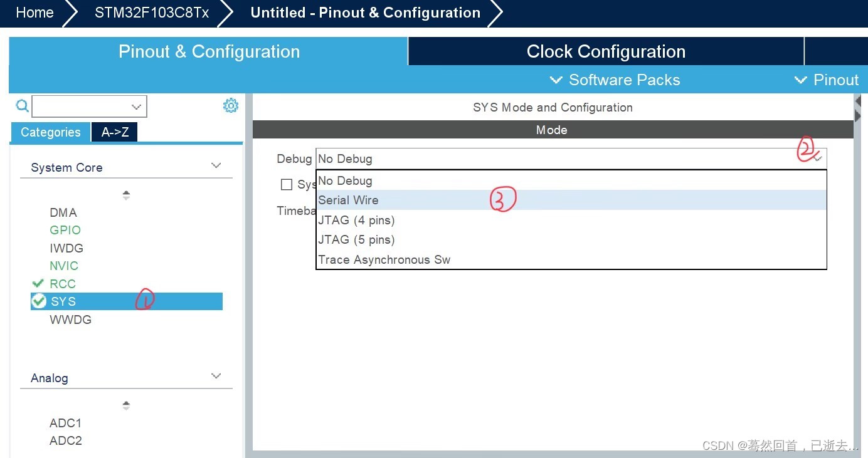
Task: Open the Debug mode combo box
Action: tap(571, 159)
